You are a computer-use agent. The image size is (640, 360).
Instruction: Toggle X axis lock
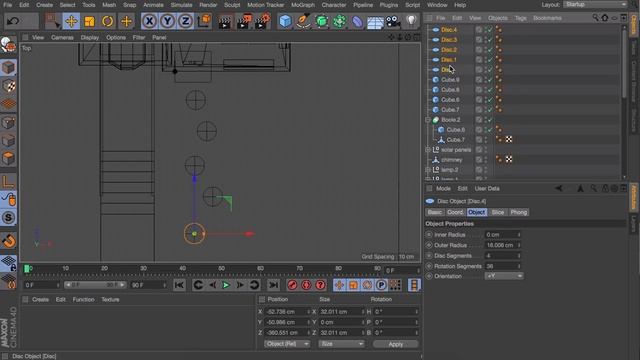[149, 21]
